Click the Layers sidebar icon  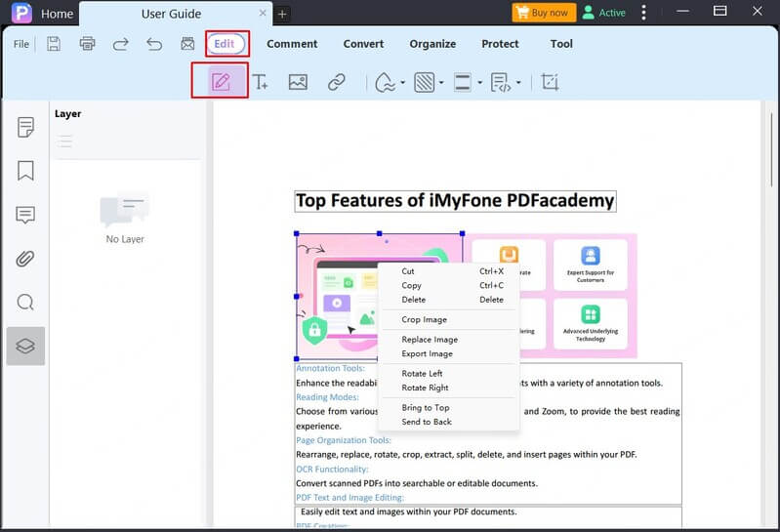coord(25,346)
